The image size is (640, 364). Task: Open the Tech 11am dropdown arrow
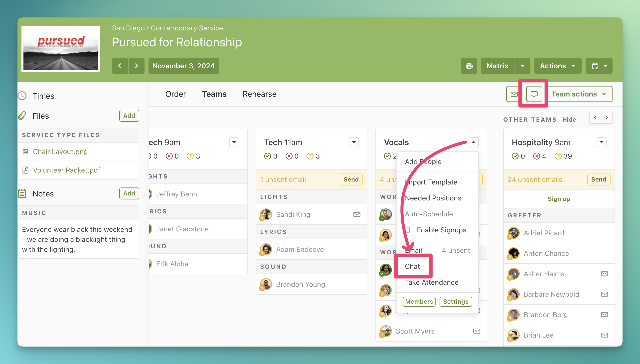(x=354, y=142)
